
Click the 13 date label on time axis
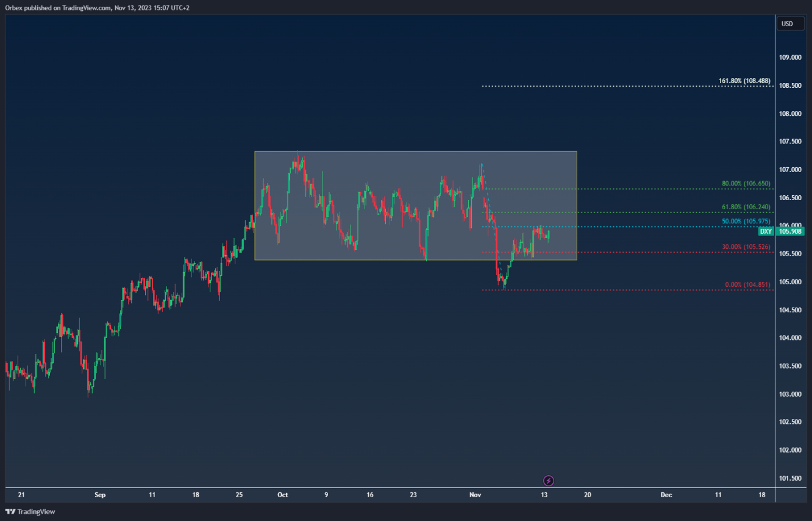coord(544,495)
